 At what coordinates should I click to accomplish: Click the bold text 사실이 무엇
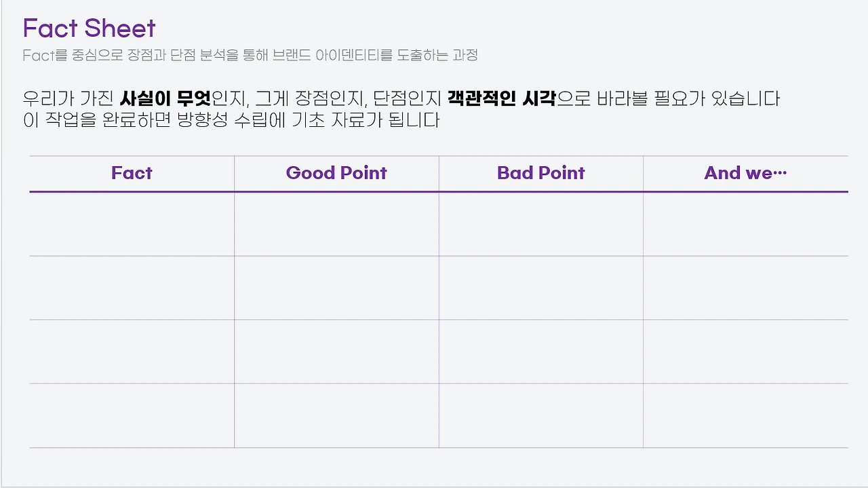[x=165, y=98]
